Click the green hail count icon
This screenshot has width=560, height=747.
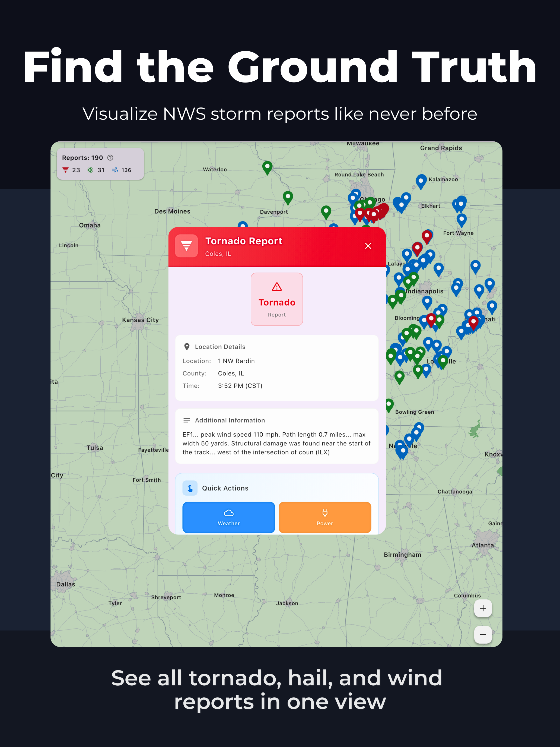90,170
